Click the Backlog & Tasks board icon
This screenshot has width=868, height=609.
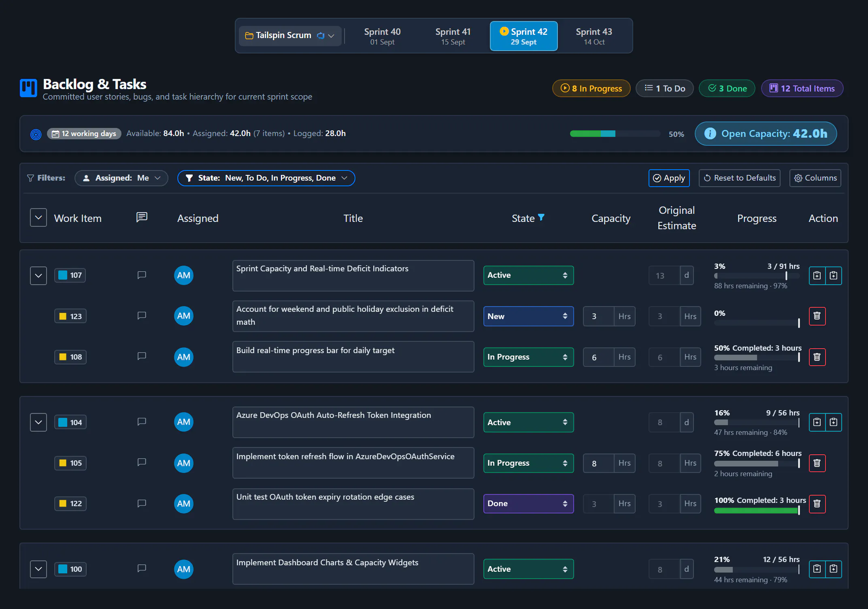(x=28, y=88)
